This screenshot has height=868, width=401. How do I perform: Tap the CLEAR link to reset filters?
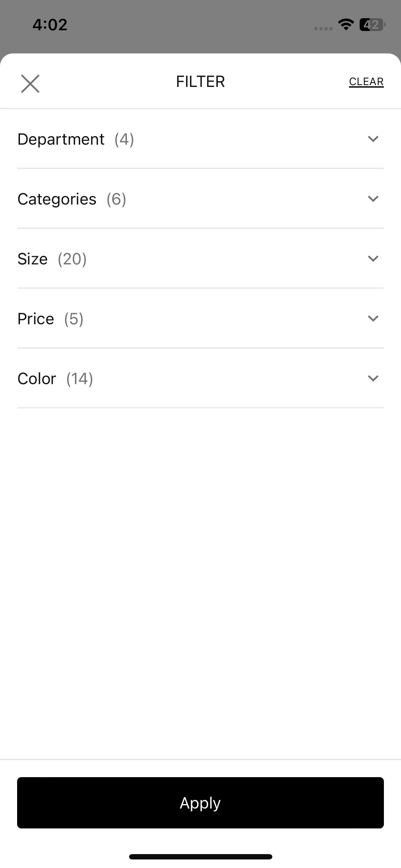[x=366, y=82]
